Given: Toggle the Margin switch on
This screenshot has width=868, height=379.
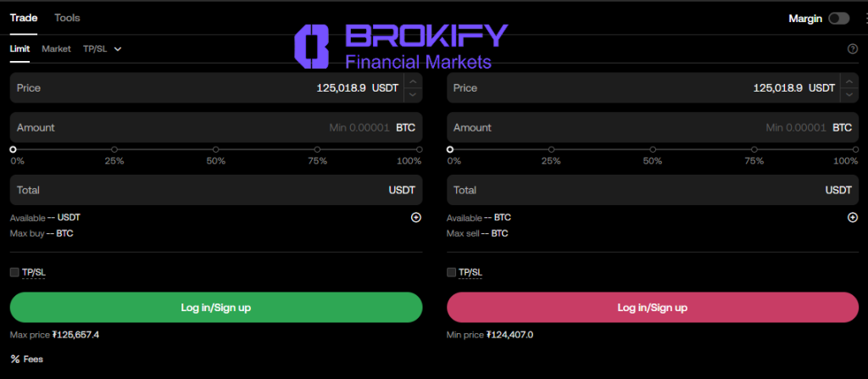Looking at the screenshot, I should (x=839, y=18).
